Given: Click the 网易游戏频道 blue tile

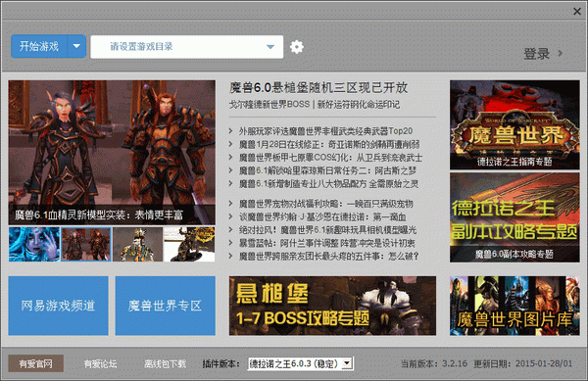Looking at the screenshot, I should click(x=58, y=306).
